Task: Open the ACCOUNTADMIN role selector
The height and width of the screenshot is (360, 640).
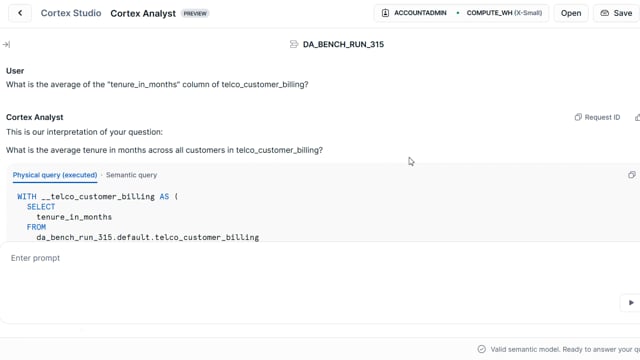Action: [415, 13]
